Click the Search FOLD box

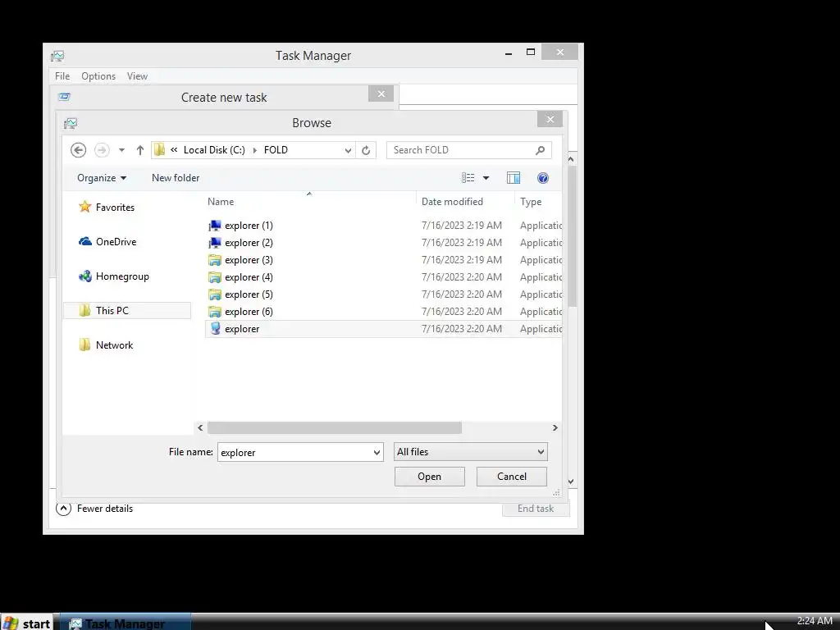click(468, 150)
